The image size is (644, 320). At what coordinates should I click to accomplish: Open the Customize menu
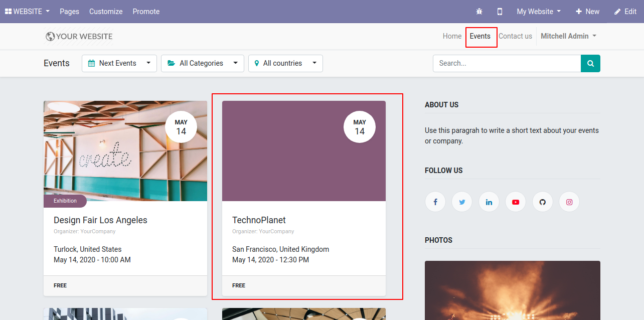(x=106, y=11)
